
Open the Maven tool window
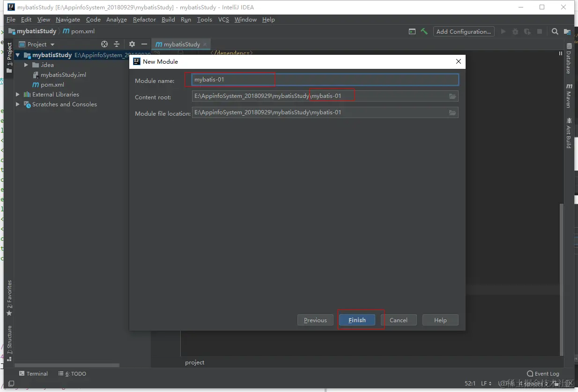tap(569, 96)
